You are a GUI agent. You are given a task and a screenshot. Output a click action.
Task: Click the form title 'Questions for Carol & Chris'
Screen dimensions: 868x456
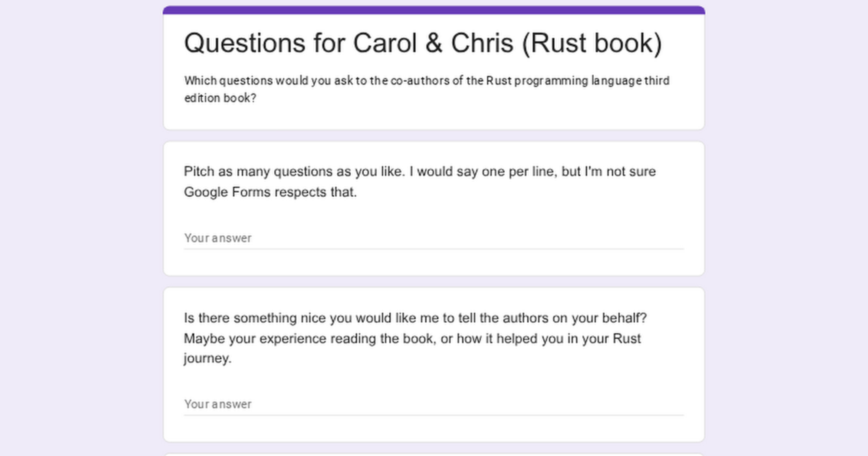point(422,43)
